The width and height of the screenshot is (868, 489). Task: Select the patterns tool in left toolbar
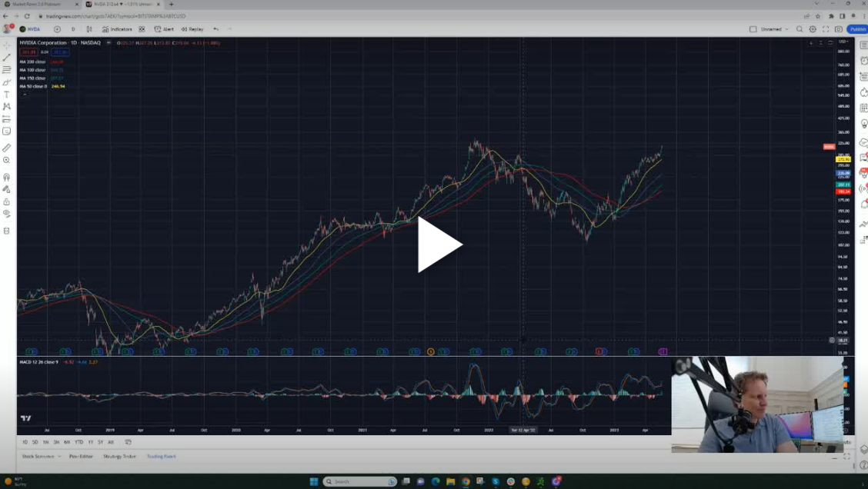(7, 106)
